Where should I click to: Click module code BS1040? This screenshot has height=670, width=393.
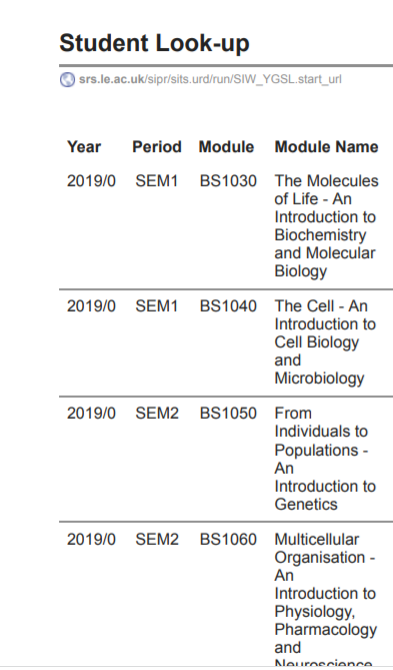(228, 306)
